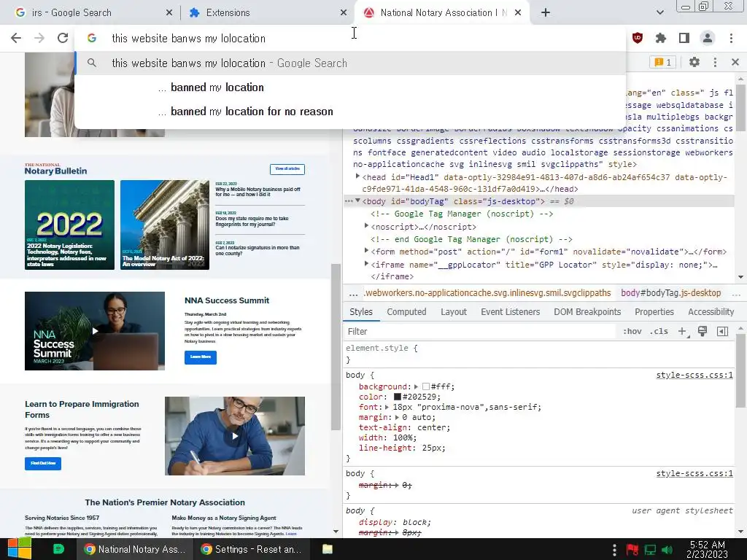
Task: Expand the head element node
Action: click(357, 176)
